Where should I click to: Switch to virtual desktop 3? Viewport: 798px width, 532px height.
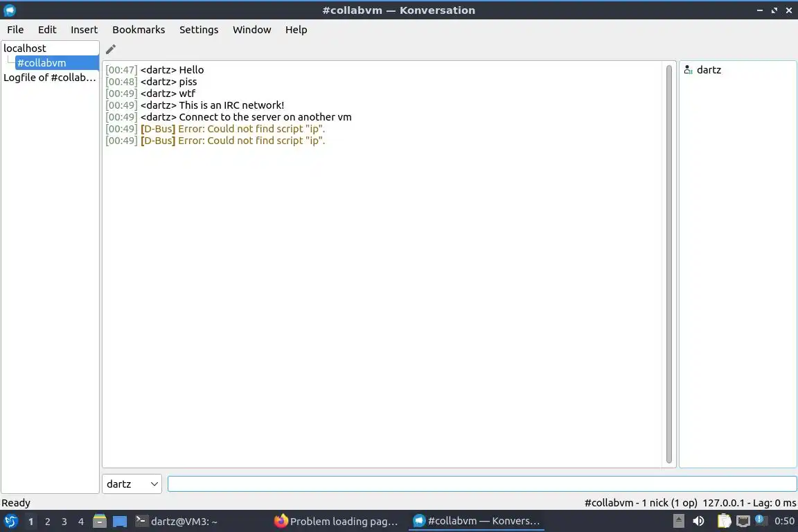64,522
